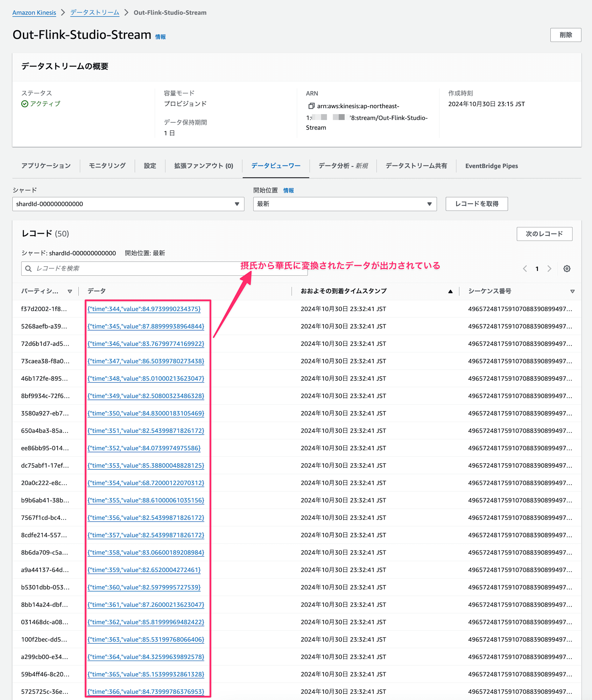Viewport: 592px width, 700px height.
Task: Open データストリーム共有 tab
Action: (x=416, y=166)
